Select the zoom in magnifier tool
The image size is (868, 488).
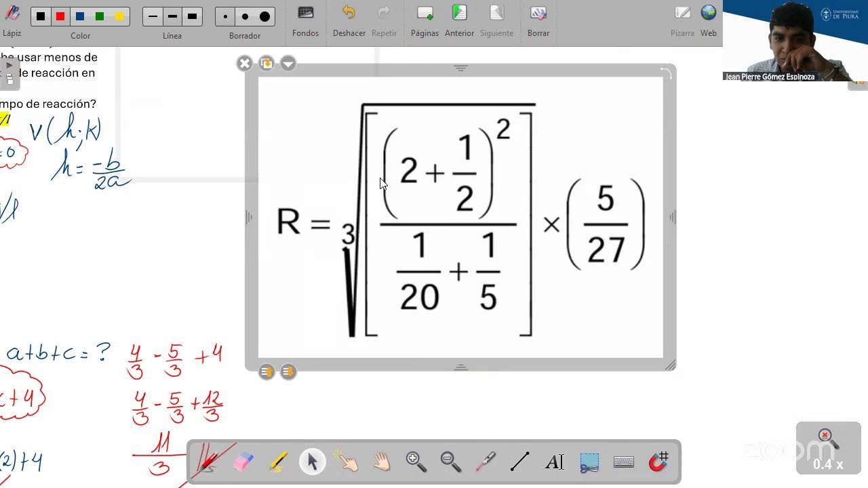[416, 462]
